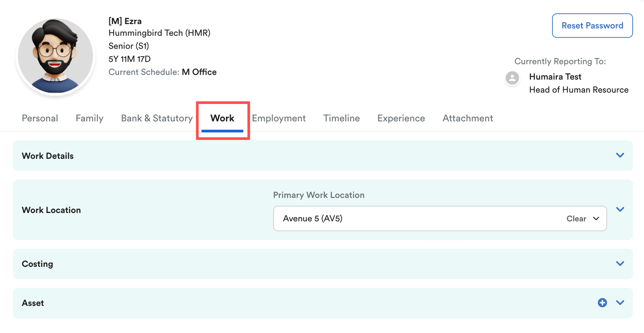This screenshot has width=644, height=333.
Task: Open the Family tab
Action: [x=89, y=118]
